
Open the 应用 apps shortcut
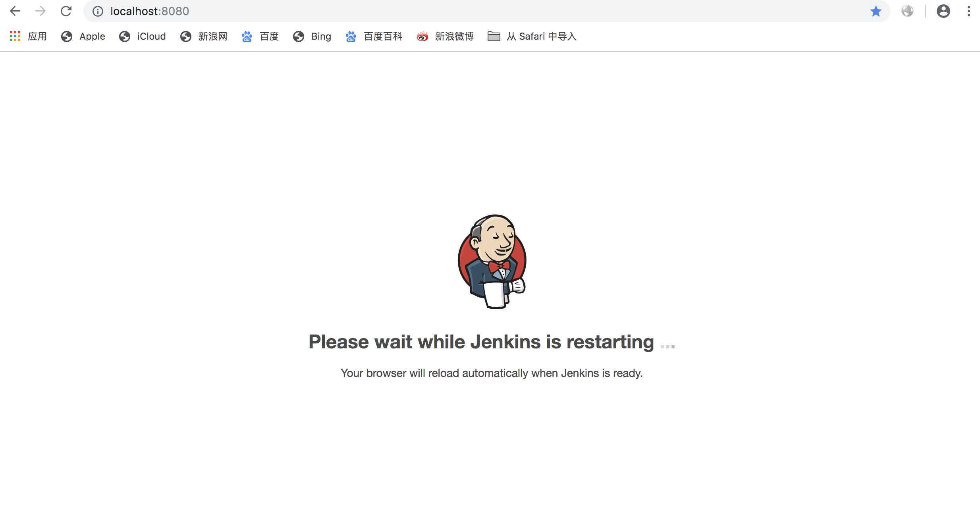click(28, 37)
